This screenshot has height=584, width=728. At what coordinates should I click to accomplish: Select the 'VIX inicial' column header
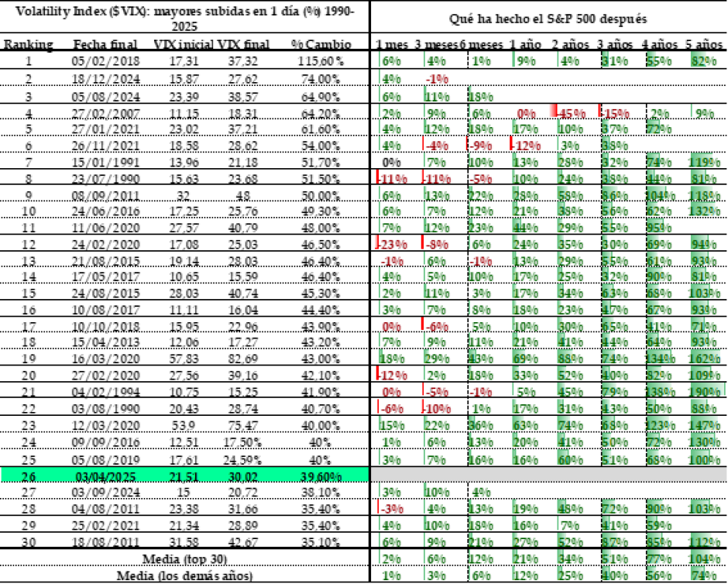click(184, 45)
